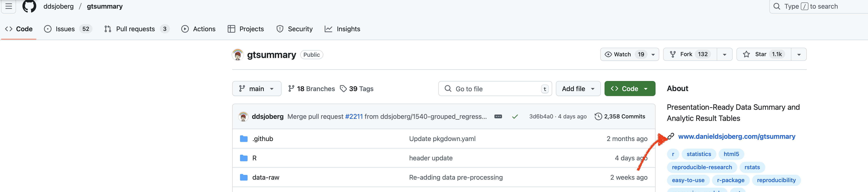The width and height of the screenshot is (868, 192).
Task: Open the R folder
Action: pos(254,158)
